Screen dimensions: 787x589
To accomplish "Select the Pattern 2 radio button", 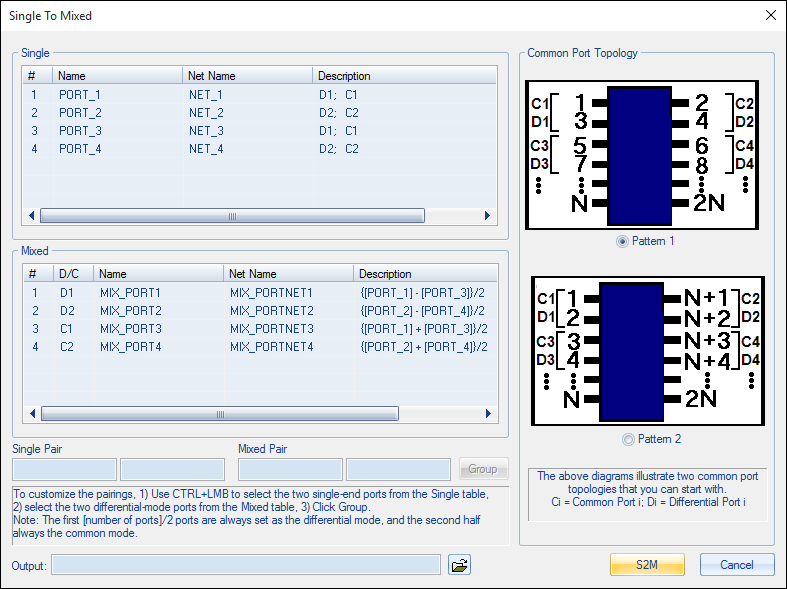I will pyautogui.click(x=628, y=439).
